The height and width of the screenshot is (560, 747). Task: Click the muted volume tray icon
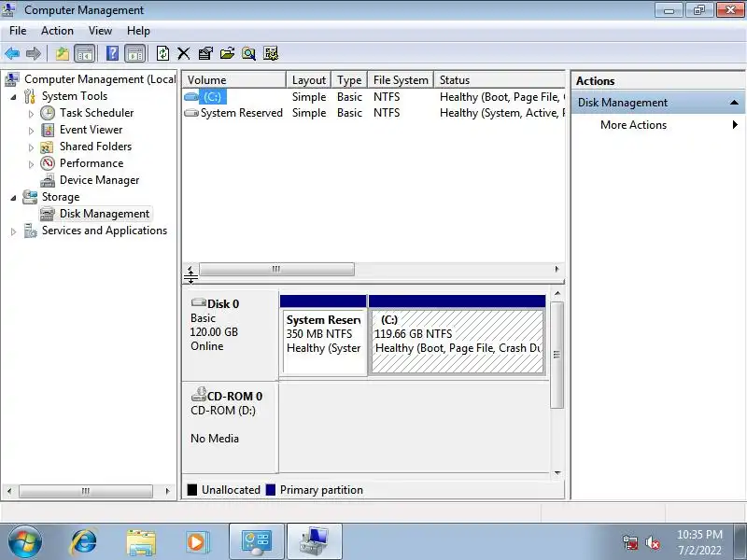(x=652, y=543)
